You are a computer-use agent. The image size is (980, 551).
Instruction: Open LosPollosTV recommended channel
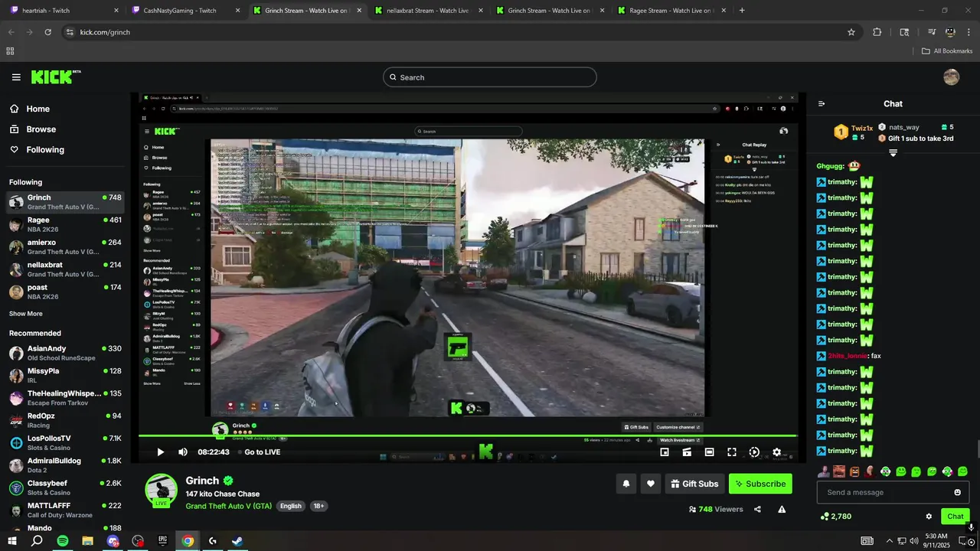tap(65, 443)
